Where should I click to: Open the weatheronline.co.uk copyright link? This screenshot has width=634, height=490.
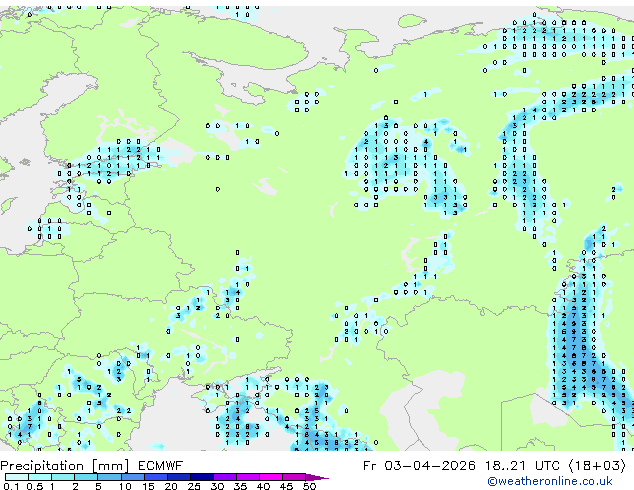[x=550, y=481]
